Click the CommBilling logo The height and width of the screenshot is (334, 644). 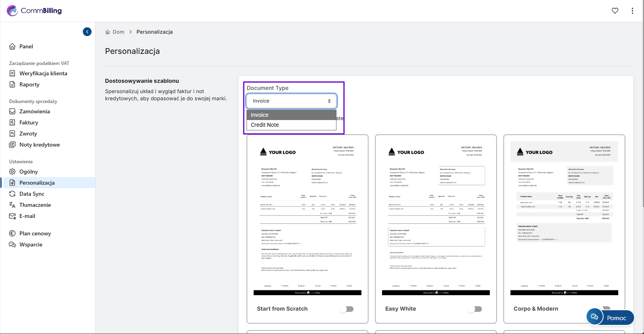click(34, 11)
